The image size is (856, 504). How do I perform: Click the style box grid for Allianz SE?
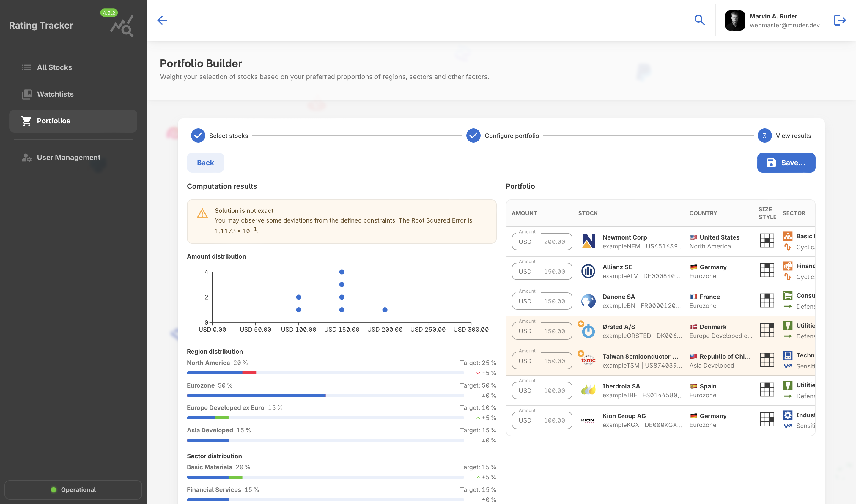pyautogui.click(x=767, y=271)
